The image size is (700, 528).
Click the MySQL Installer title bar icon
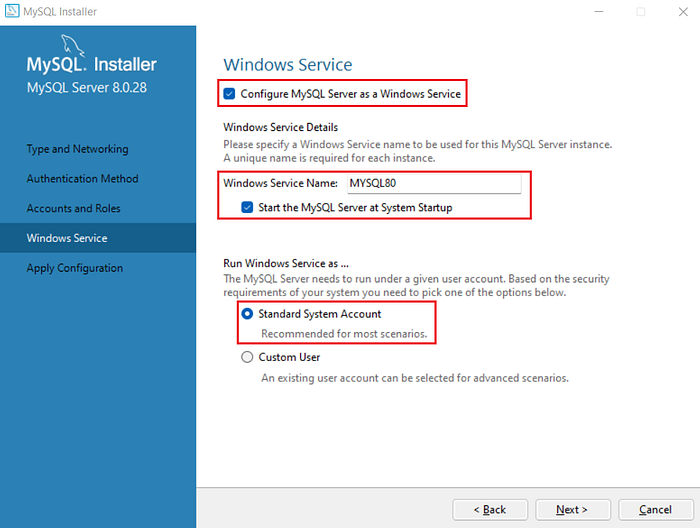coord(12,11)
